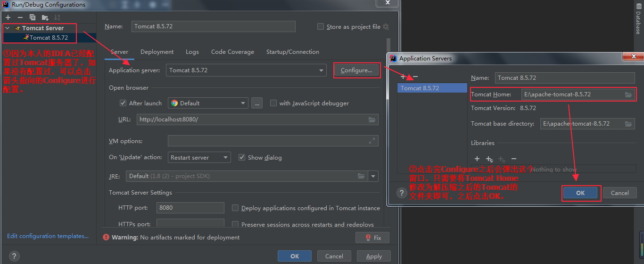This screenshot has width=644, height=264.
Task: Enable with JavaScript debugger
Action: 273,103
